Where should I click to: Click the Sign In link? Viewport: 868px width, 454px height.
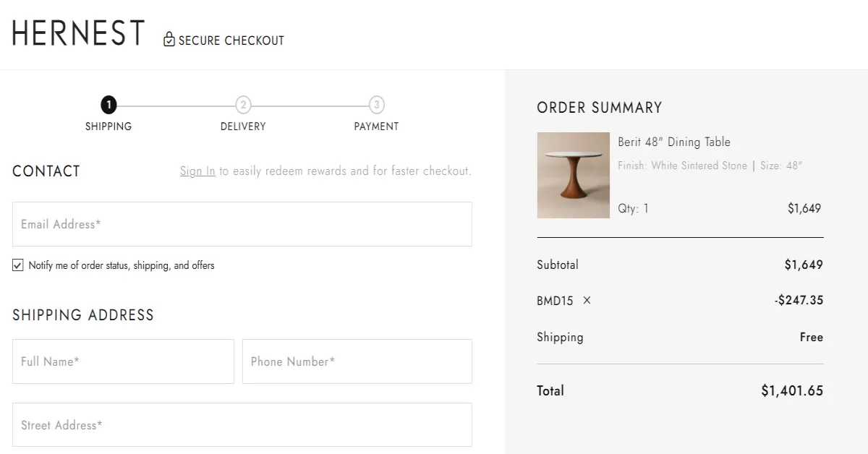tap(197, 171)
